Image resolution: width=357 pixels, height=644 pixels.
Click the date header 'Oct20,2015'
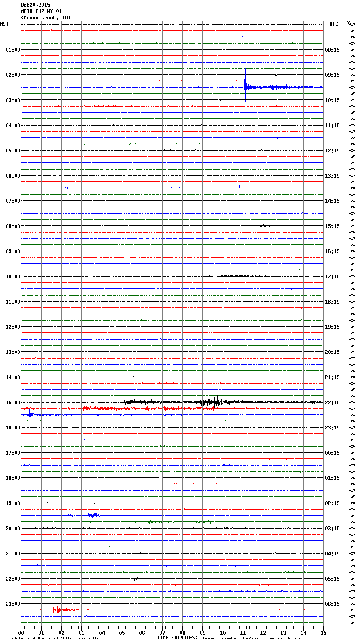tap(35, 5)
